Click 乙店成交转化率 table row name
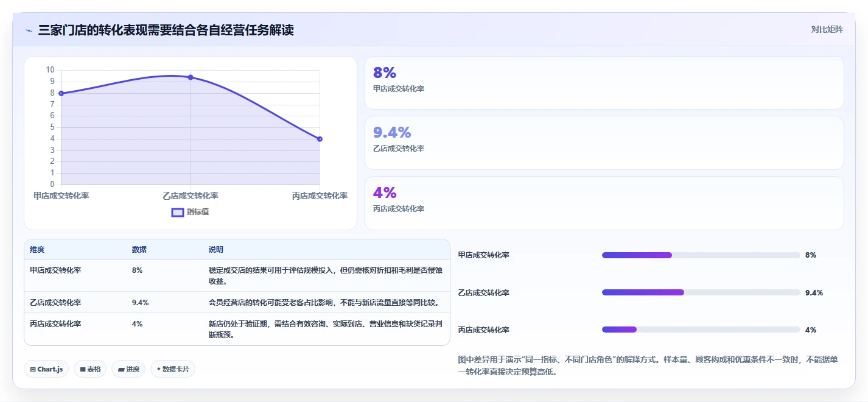This screenshot has width=868, height=402. tap(55, 302)
